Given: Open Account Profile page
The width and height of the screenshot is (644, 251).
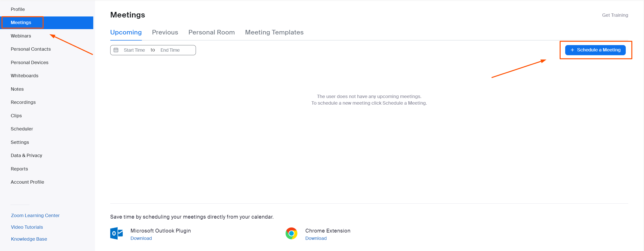Looking at the screenshot, I should [x=27, y=182].
